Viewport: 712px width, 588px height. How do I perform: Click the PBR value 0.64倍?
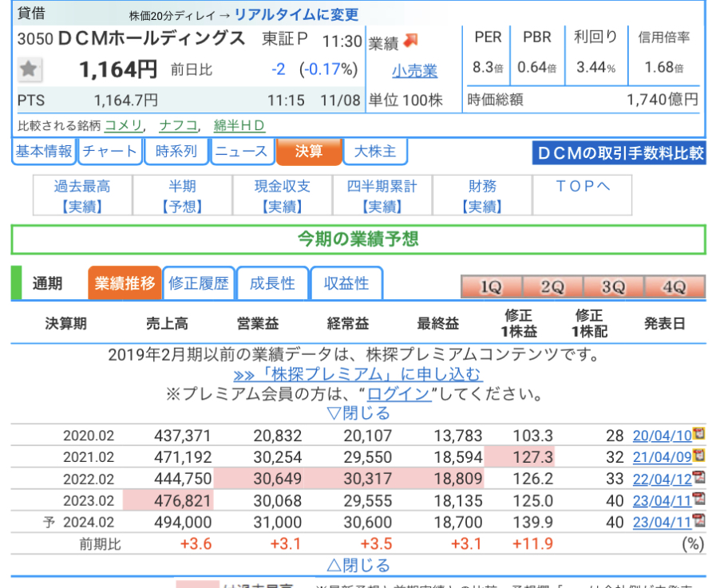536,67
